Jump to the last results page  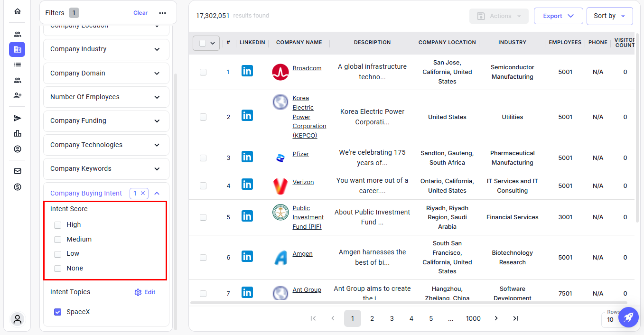click(516, 318)
